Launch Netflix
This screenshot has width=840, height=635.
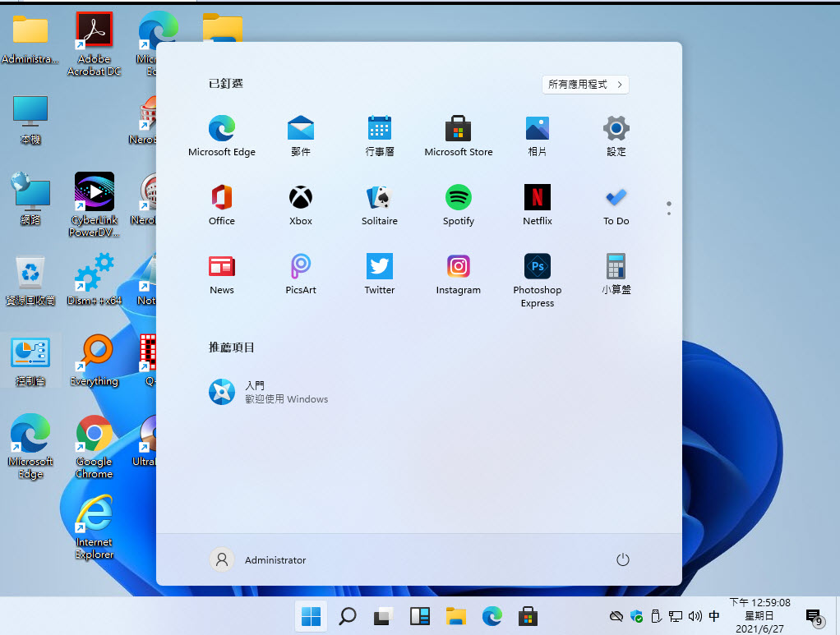point(538,205)
